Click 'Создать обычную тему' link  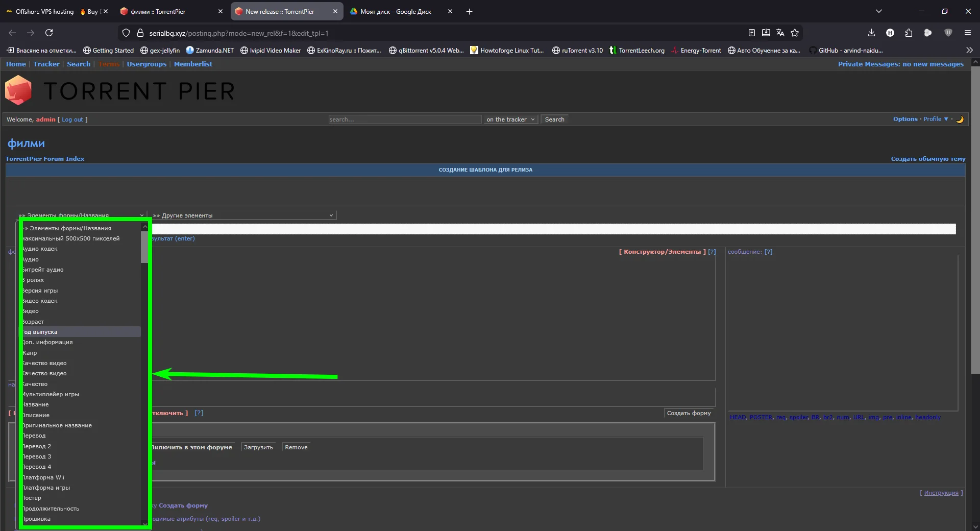(x=928, y=159)
